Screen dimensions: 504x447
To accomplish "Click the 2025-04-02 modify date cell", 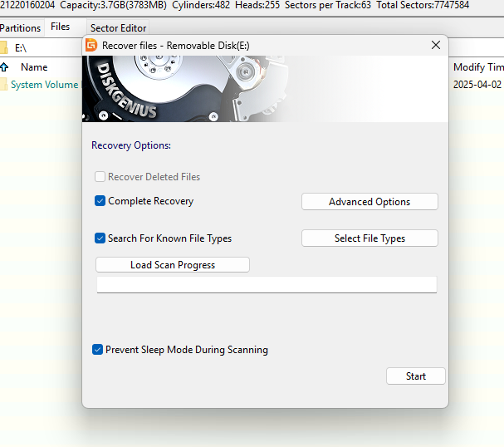I will pyautogui.click(x=477, y=85).
